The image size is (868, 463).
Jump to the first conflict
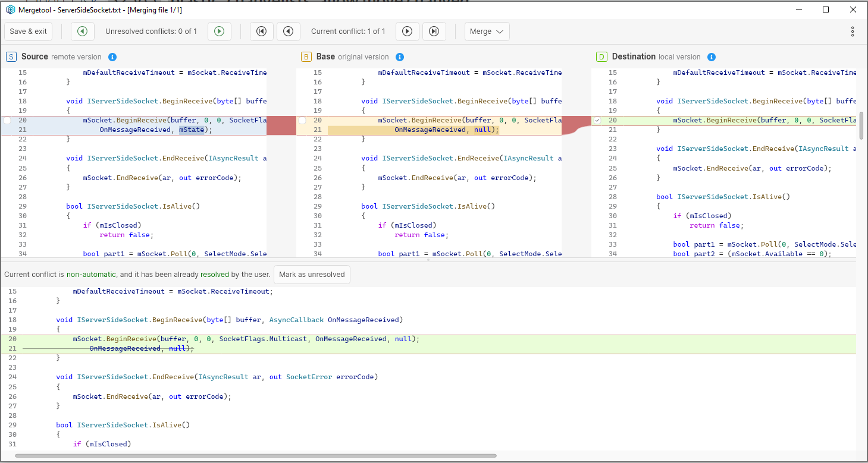click(x=262, y=31)
